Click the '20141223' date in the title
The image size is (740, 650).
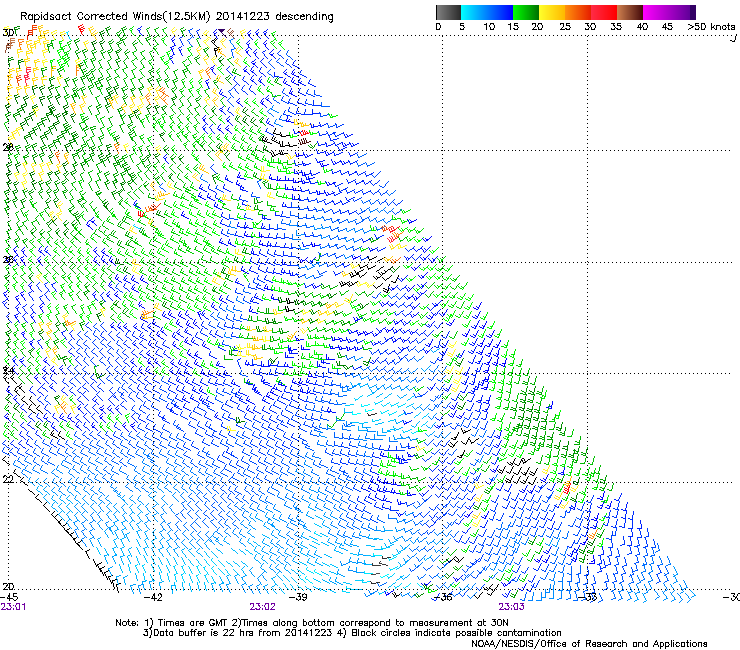click(x=243, y=17)
